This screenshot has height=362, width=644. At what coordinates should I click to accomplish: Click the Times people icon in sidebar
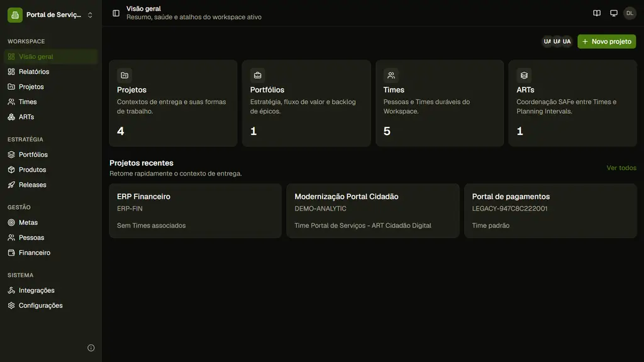tap(11, 102)
